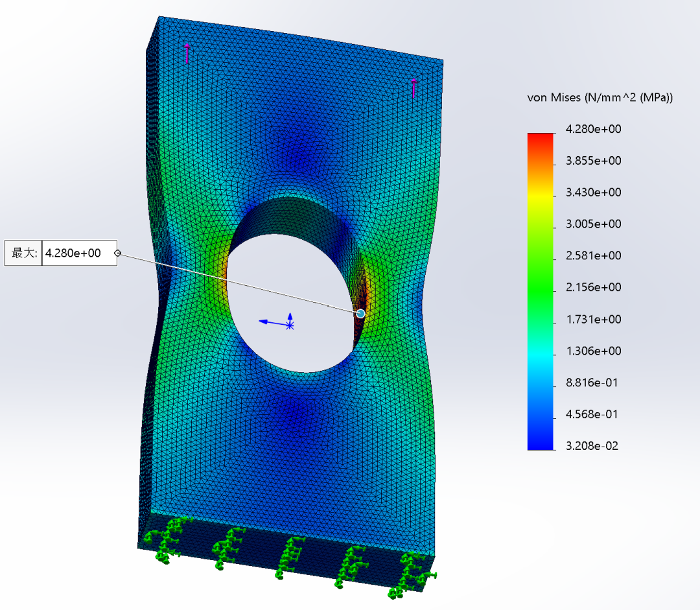Select the left pink force arrow
The image size is (700, 610).
187,53
